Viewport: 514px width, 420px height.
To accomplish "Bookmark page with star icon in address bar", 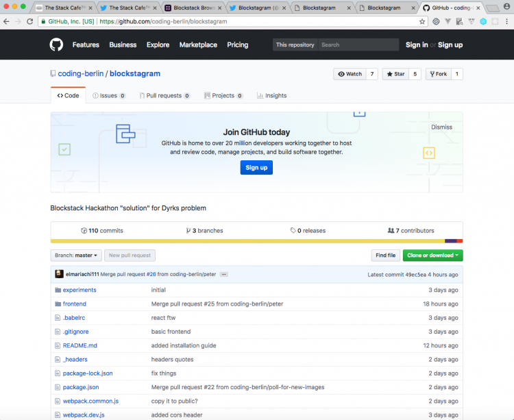I will [x=422, y=22].
